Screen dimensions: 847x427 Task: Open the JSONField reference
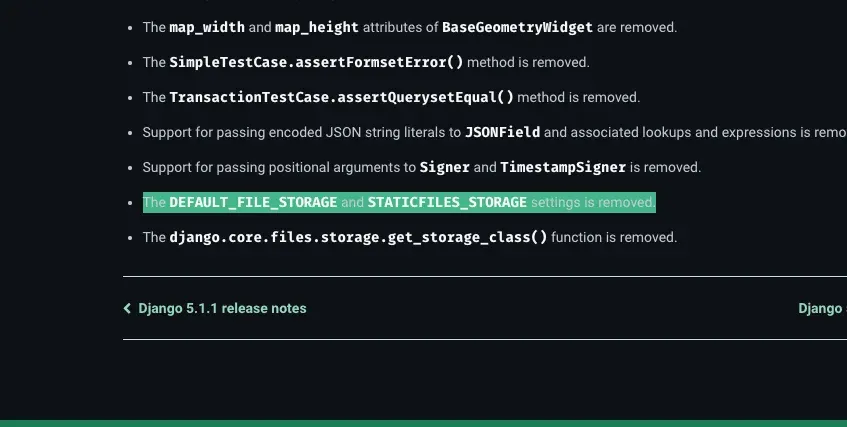click(502, 132)
